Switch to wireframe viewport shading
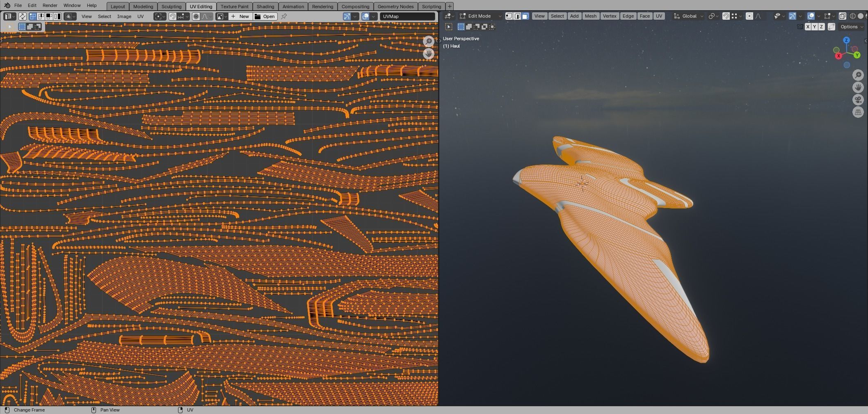Viewport: 868px width, 414px height. click(x=853, y=16)
